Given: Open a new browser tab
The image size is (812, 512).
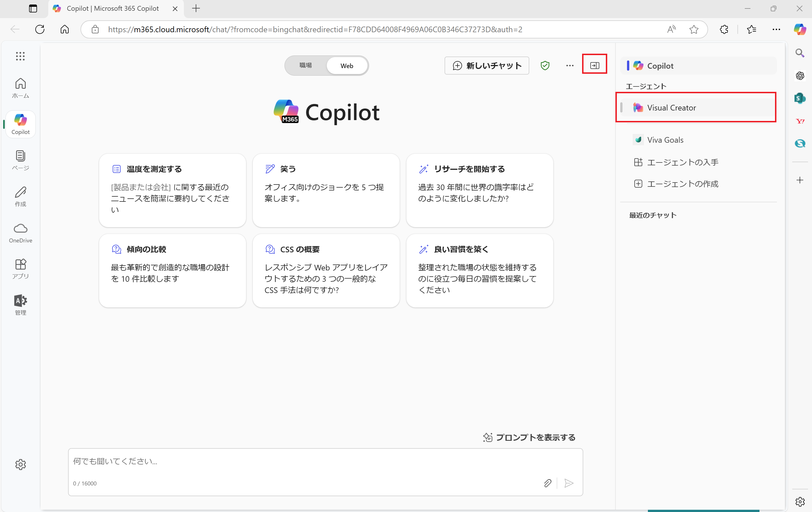Looking at the screenshot, I should tap(196, 8).
